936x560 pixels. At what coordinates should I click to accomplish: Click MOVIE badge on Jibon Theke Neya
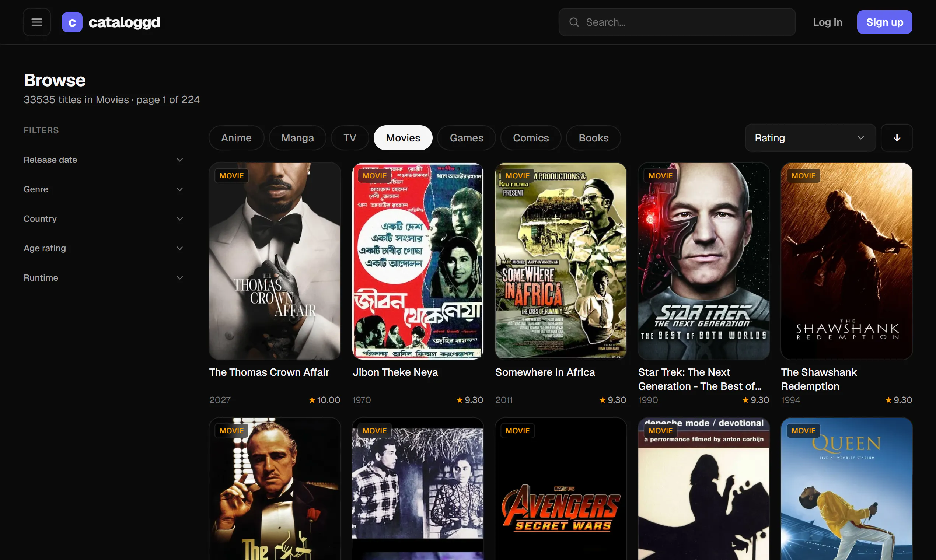tap(374, 175)
